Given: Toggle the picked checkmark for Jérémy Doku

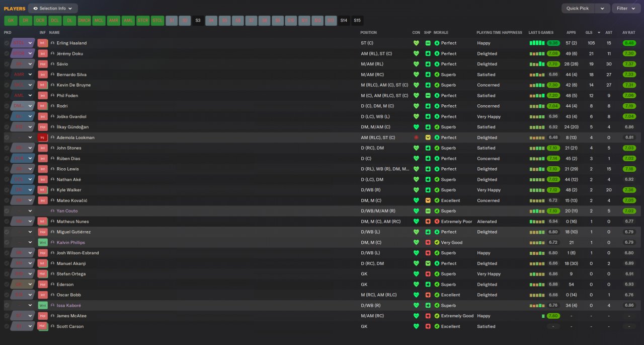Looking at the screenshot, I should point(7,53).
